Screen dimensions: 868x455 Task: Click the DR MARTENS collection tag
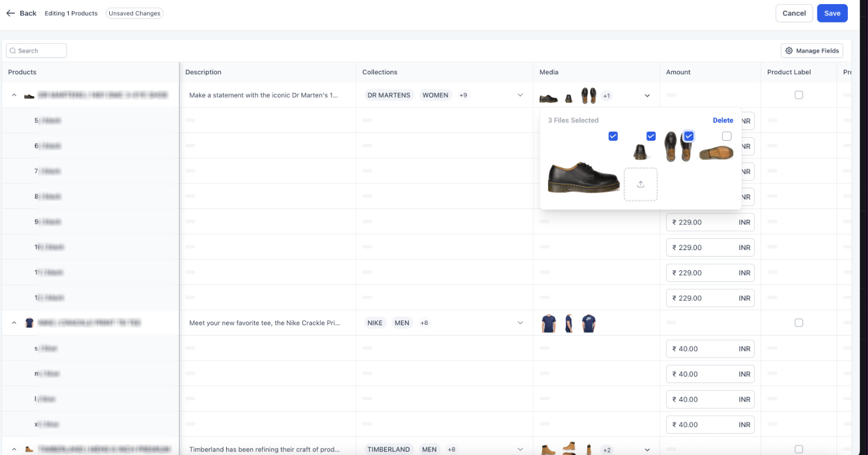click(388, 95)
